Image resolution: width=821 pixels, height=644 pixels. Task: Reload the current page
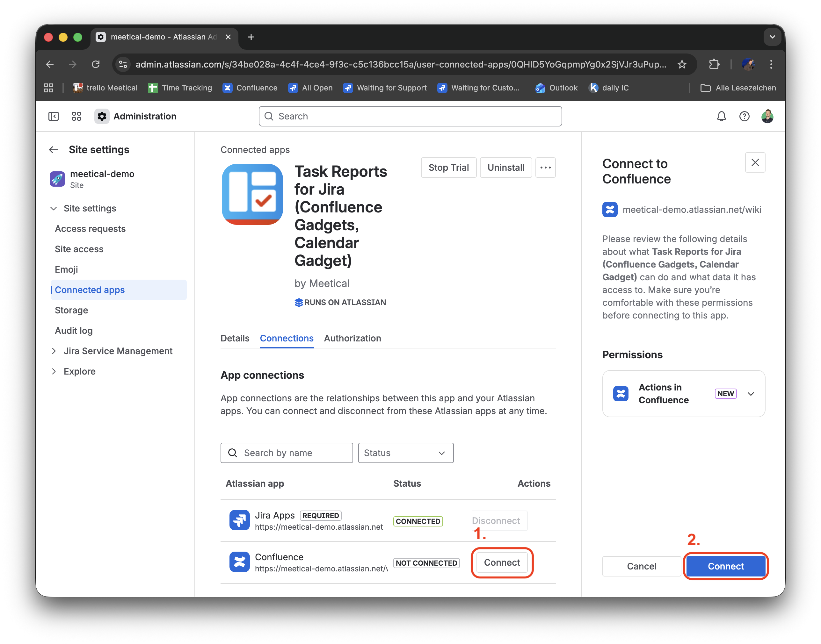tap(96, 64)
